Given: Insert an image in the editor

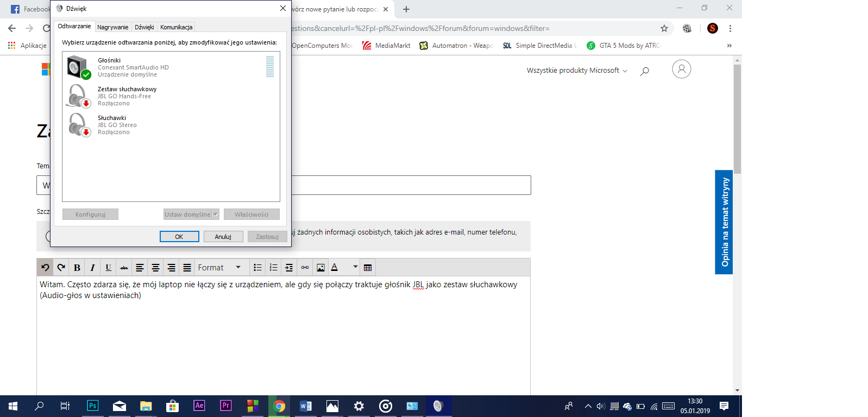Looking at the screenshot, I should [x=320, y=268].
